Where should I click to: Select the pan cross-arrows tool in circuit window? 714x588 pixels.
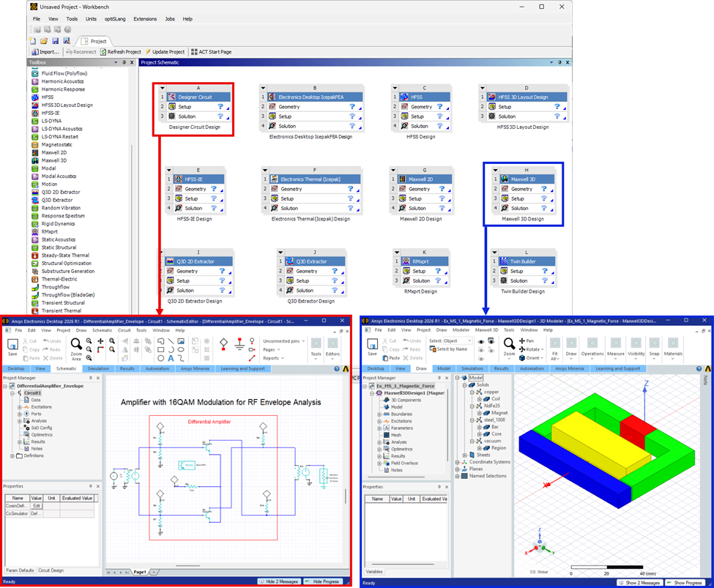(100, 340)
